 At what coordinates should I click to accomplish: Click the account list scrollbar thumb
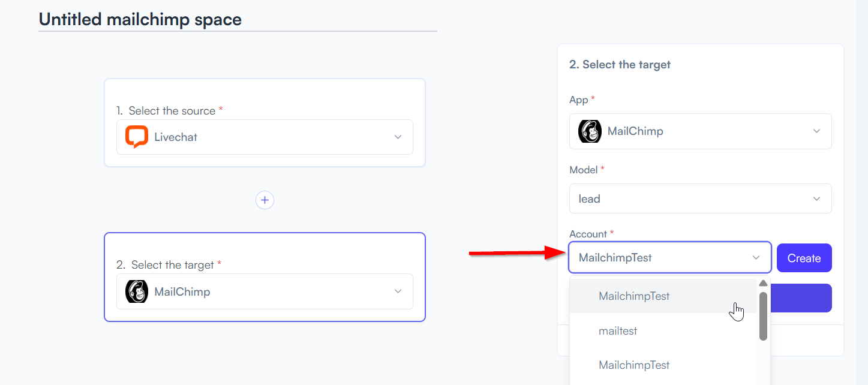(x=763, y=316)
